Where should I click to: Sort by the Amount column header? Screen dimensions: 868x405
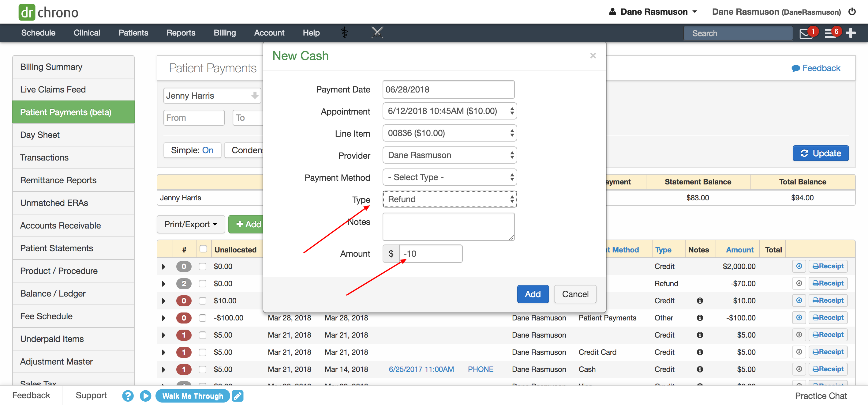[739, 250]
